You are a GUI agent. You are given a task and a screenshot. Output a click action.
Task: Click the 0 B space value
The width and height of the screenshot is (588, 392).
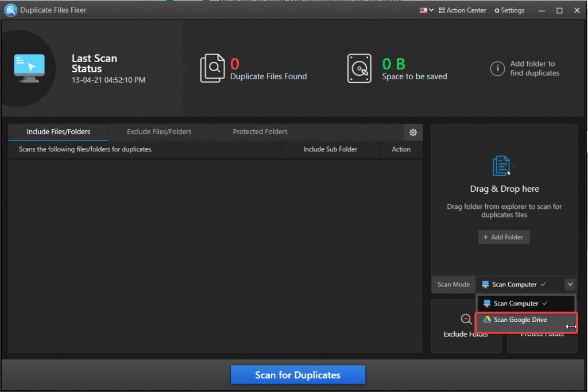point(393,64)
